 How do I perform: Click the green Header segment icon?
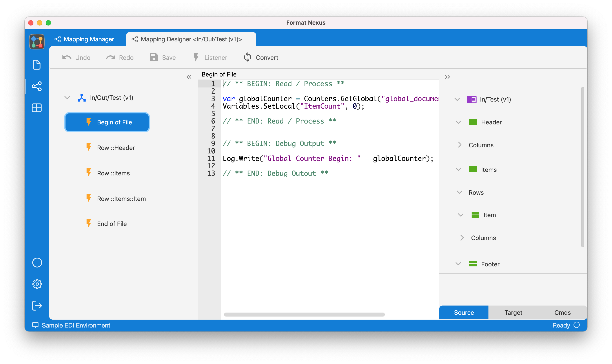(473, 122)
